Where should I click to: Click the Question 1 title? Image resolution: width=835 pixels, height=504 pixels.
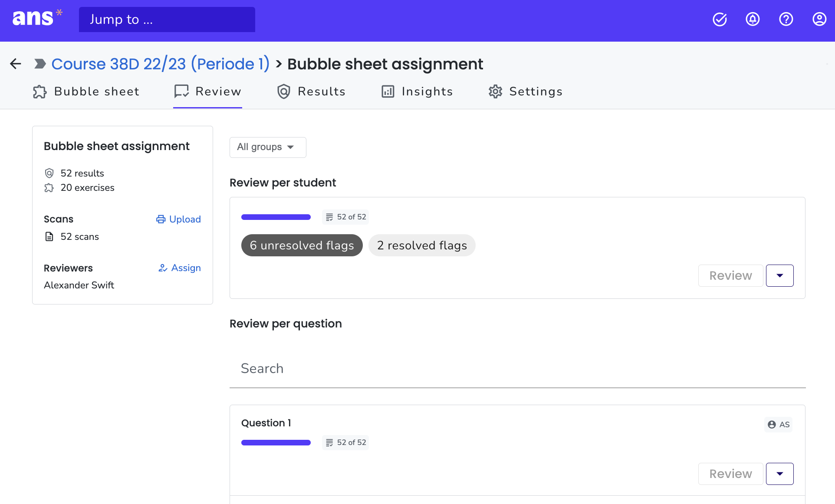pos(266,423)
